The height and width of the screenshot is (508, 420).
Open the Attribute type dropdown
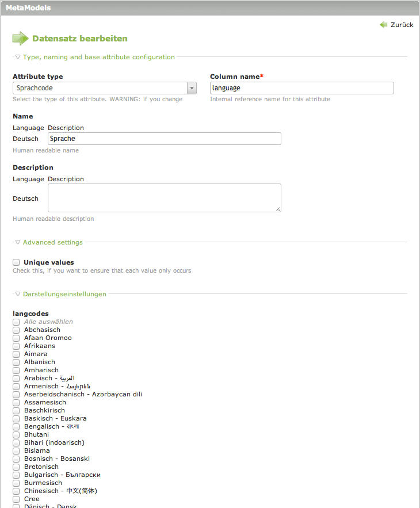coord(105,88)
